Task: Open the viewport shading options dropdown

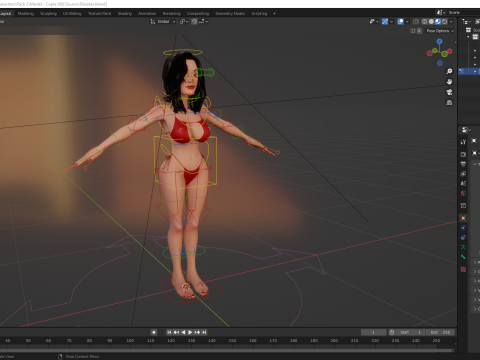Action: point(451,21)
